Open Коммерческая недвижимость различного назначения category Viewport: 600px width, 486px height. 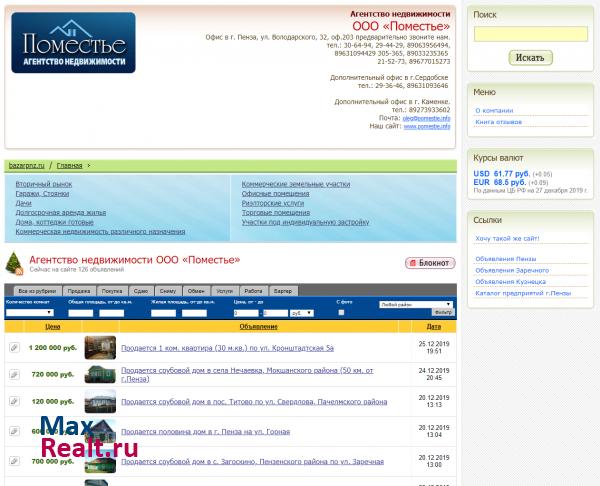(100, 232)
